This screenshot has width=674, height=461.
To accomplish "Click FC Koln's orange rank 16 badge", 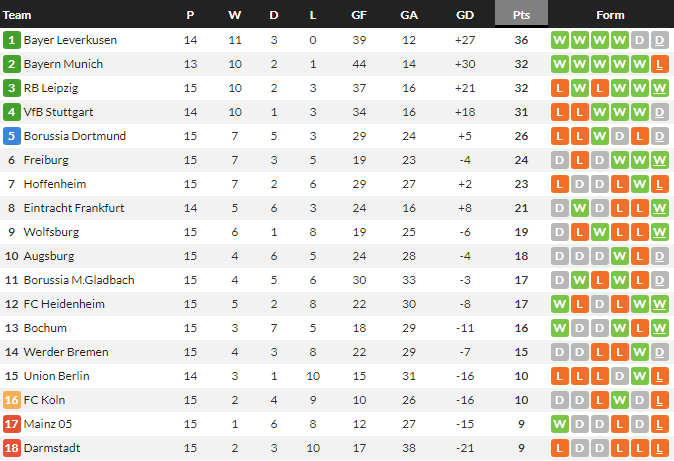I will click(12, 400).
